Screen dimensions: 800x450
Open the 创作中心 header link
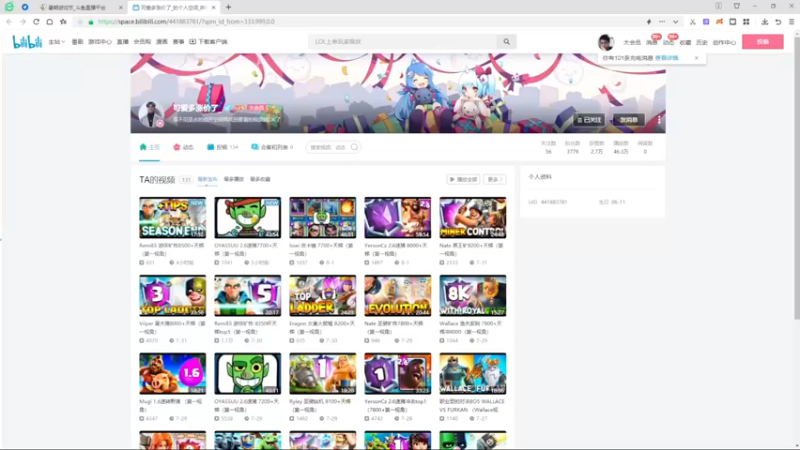tap(724, 42)
